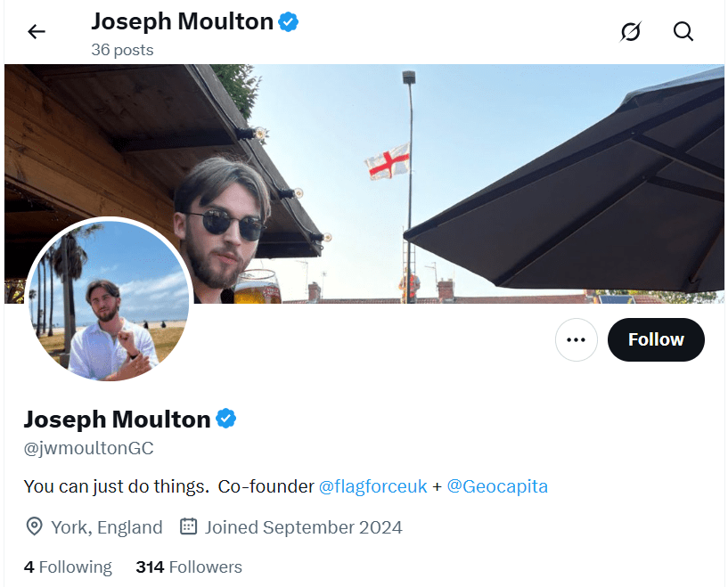Open the @Geocapita mention link
Screen dimensions: 728x587
pyautogui.click(x=497, y=486)
